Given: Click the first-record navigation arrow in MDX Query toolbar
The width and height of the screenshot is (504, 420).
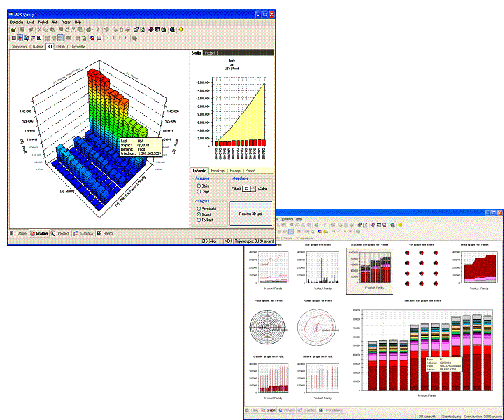Looking at the screenshot, I should pyautogui.click(x=107, y=38).
